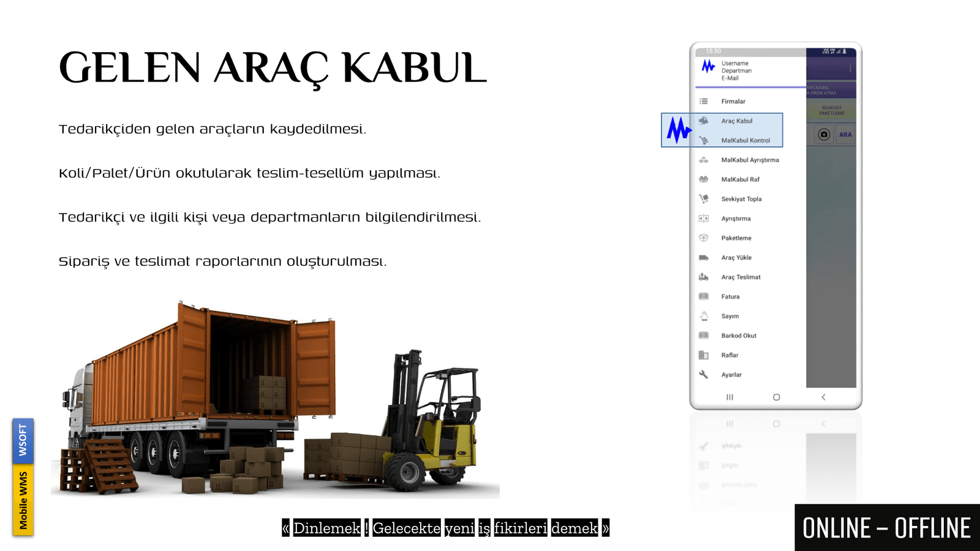Open the Ayarlar menu item
The width and height of the screenshot is (980, 551).
coord(731,375)
